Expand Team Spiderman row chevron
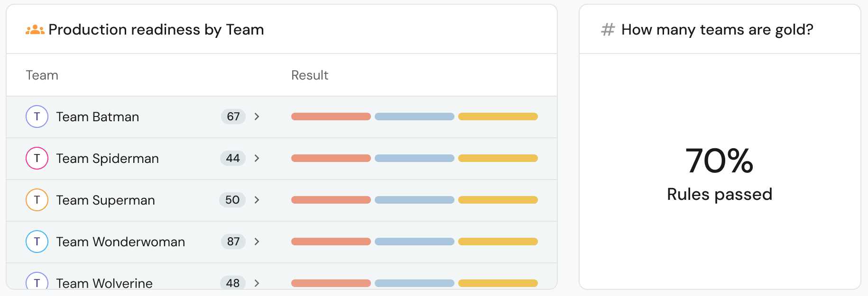Image resolution: width=868 pixels, height=296 pixels. click(257, 158)
